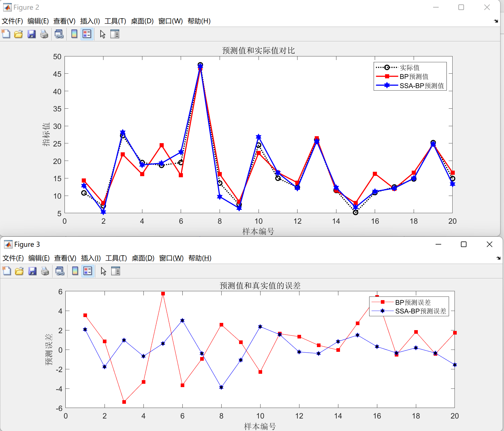
Task: Click Print icon in Figure 3 toolbar
Action: pyautogui.click(x=45, y=271)
